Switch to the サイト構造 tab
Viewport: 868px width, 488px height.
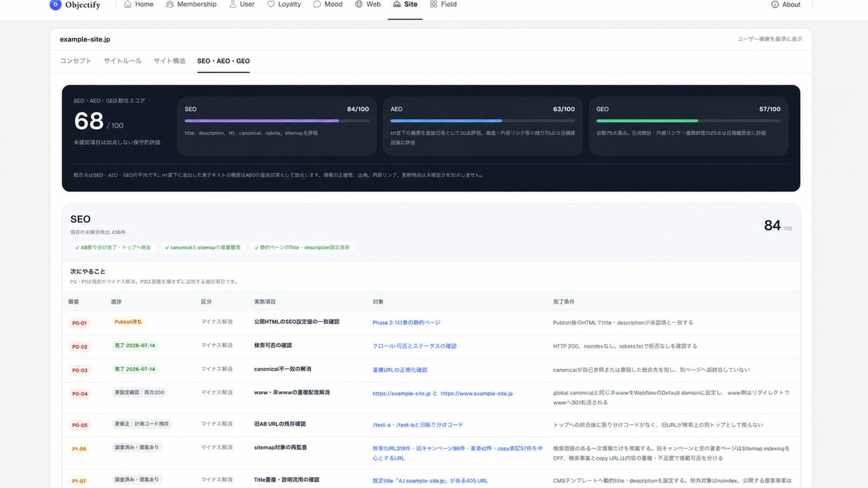click(x=169, y=61)
